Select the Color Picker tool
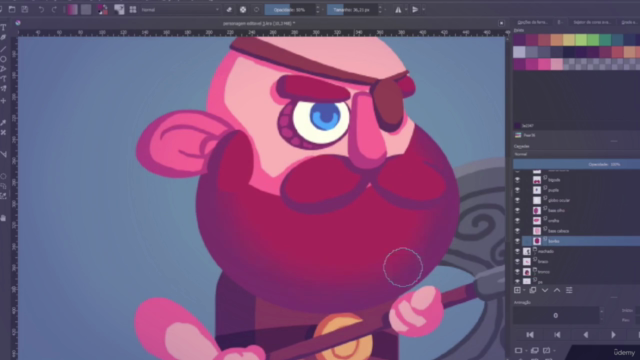 3,122
